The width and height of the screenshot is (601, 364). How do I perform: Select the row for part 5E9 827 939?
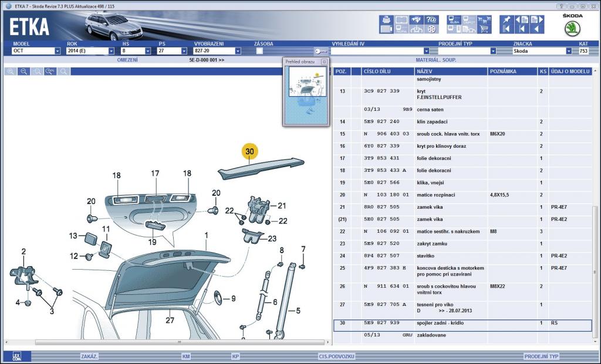point(462,325)
